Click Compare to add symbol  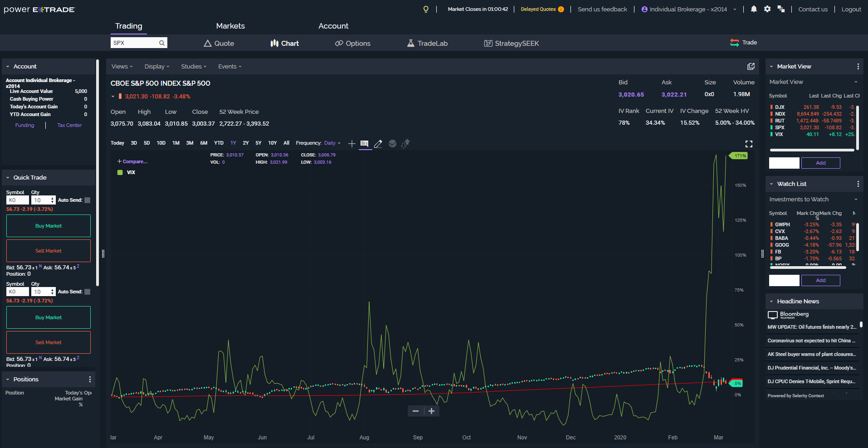tap(132, 162)
